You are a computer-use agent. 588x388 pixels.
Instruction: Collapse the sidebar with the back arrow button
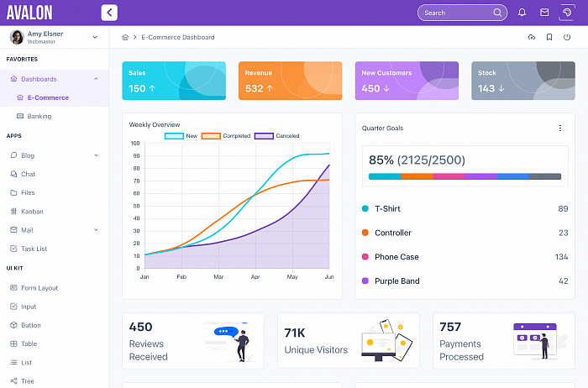109,13
